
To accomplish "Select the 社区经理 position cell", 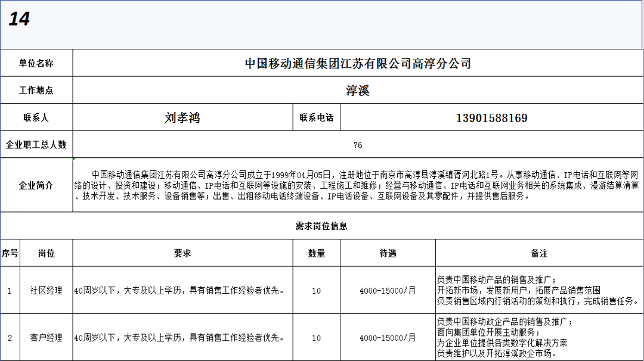I will click(x=46, y=291).
